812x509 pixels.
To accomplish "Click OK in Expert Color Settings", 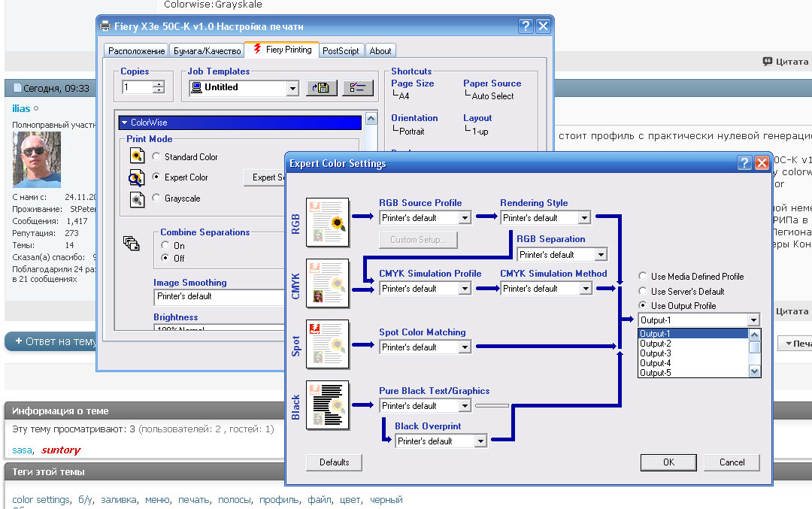I will click(x=668, y=462).
